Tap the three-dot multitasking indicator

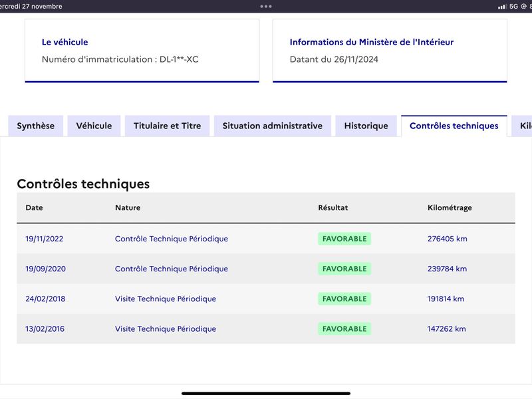point(265,7)
